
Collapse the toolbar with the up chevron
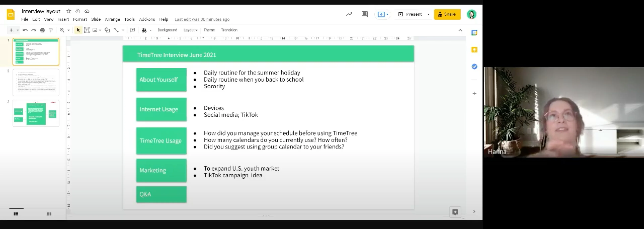pos(460,30)
